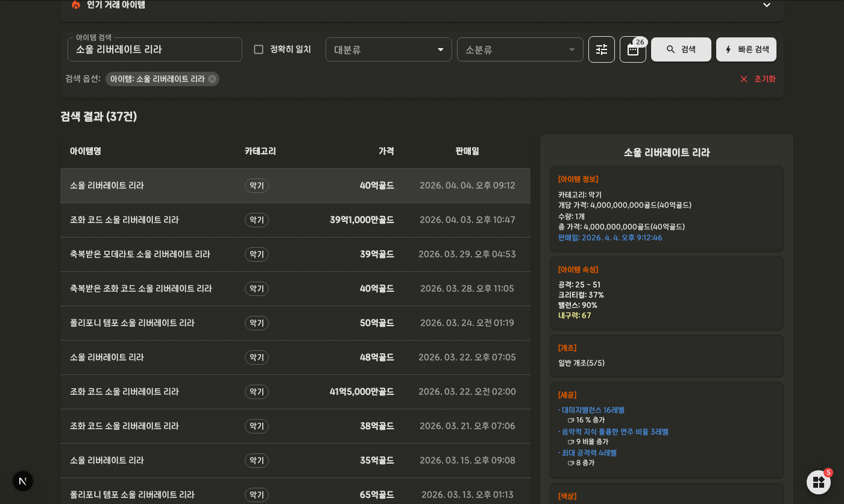This screenshot has width=844, height=504.
Task: Select the 축복받은 모데라토 소울 리버레이트 리라 row
Action: 295,254
